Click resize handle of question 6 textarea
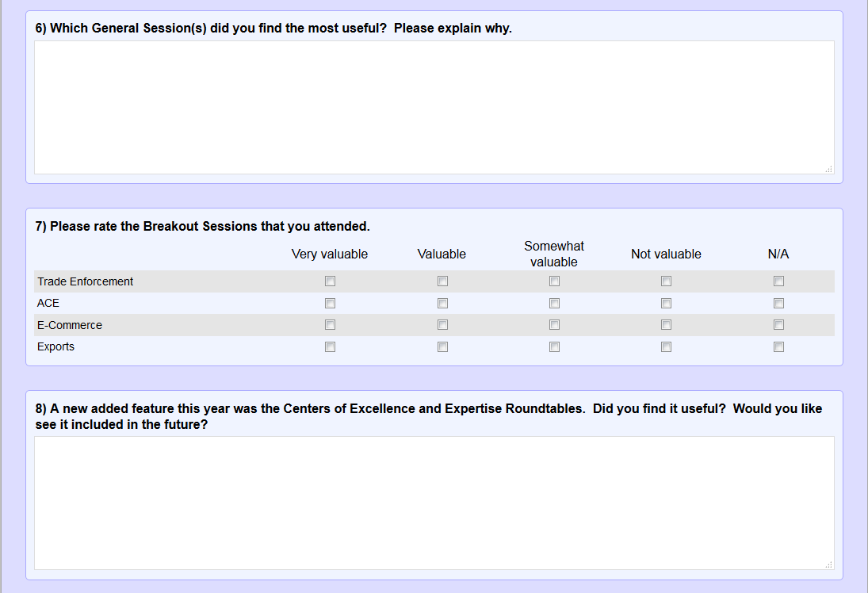Viewport: 868px width, 593px height. (x=829, y=169)
